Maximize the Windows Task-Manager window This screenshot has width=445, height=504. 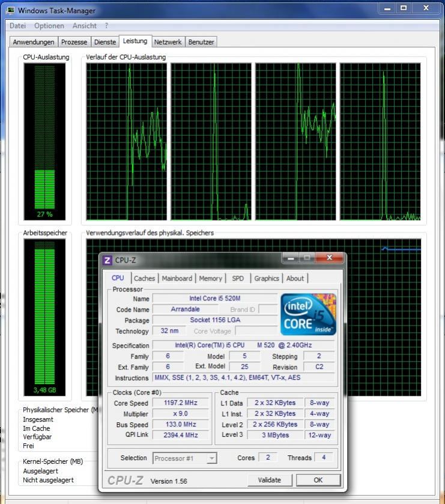[x=404, y=8]
